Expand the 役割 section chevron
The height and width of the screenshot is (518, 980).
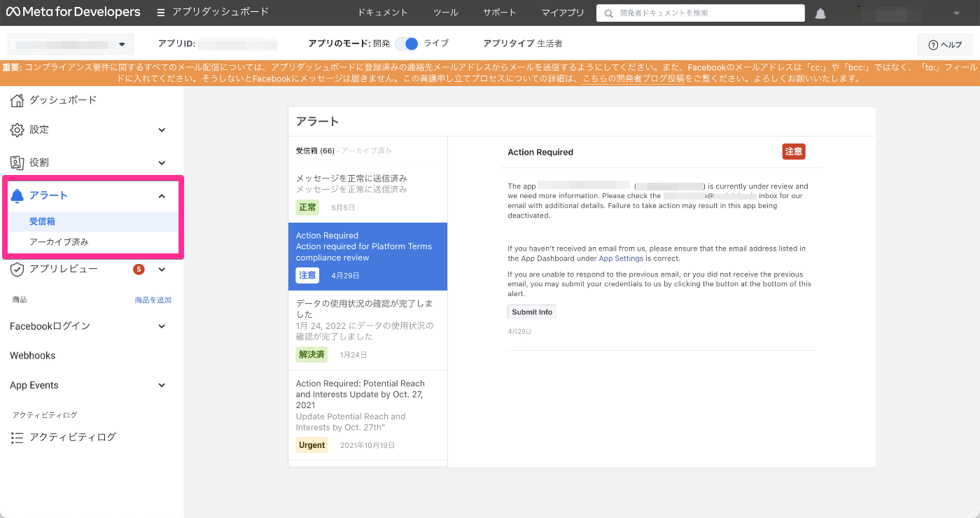tap(162, 163)
